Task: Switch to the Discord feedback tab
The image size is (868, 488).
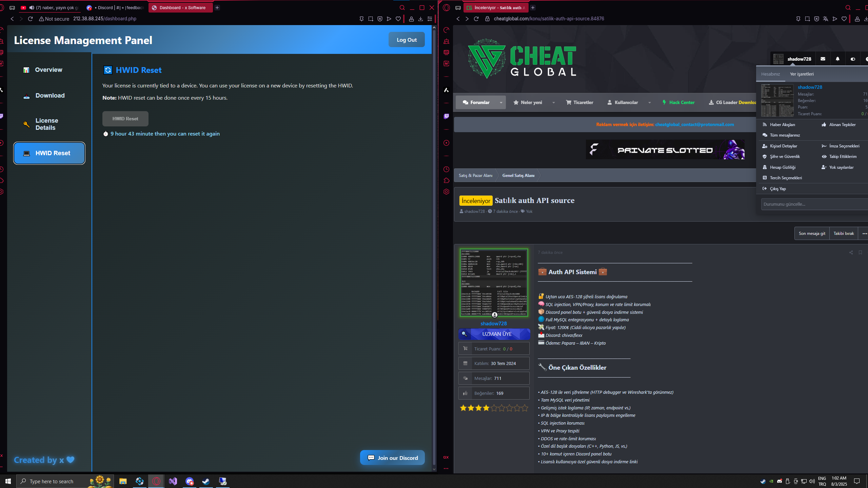Action: pos(115,7)
